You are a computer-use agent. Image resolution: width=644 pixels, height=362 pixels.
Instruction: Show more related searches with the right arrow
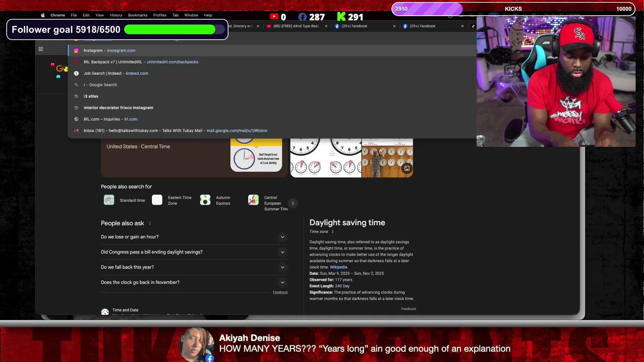292,203
